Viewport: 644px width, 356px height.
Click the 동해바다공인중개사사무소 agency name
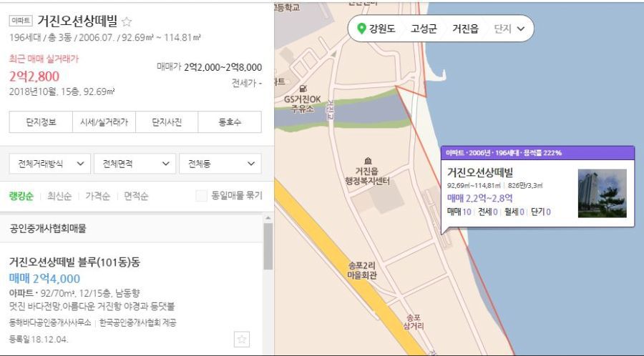click(x=49, y=323)
